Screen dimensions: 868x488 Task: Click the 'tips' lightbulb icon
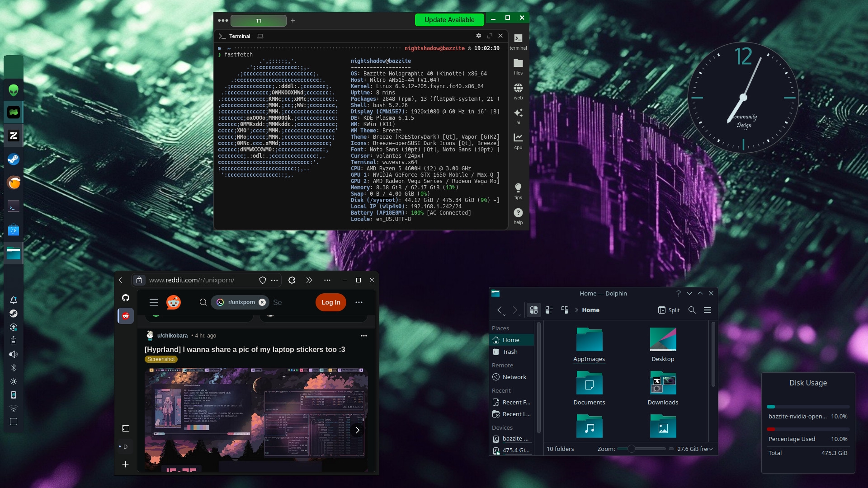(x=518, y=190)
